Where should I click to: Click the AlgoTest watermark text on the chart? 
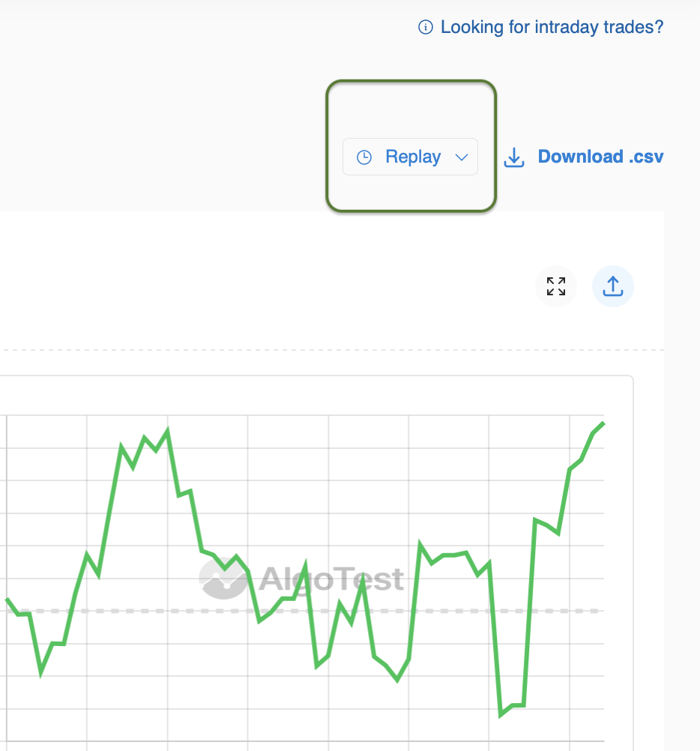tap(331, 579)
